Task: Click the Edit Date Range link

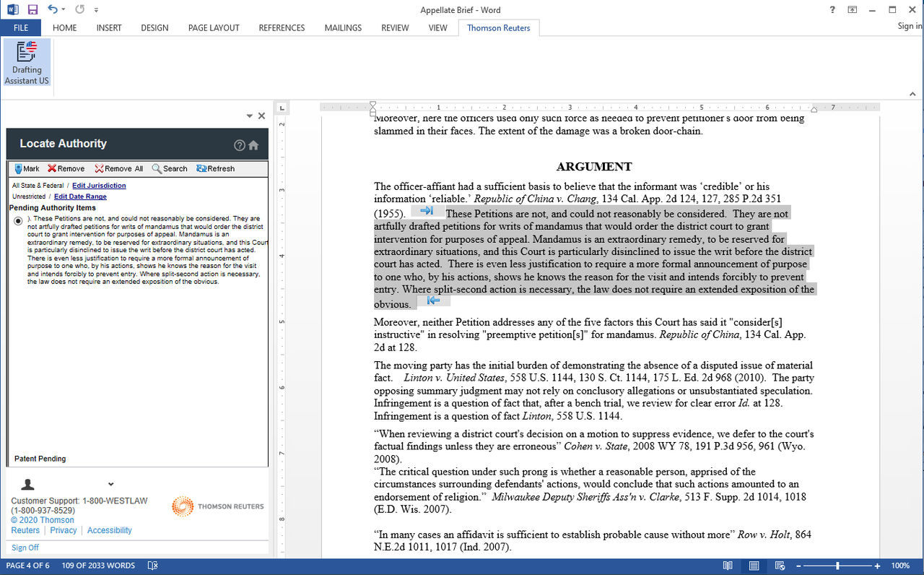Action: 80,196
